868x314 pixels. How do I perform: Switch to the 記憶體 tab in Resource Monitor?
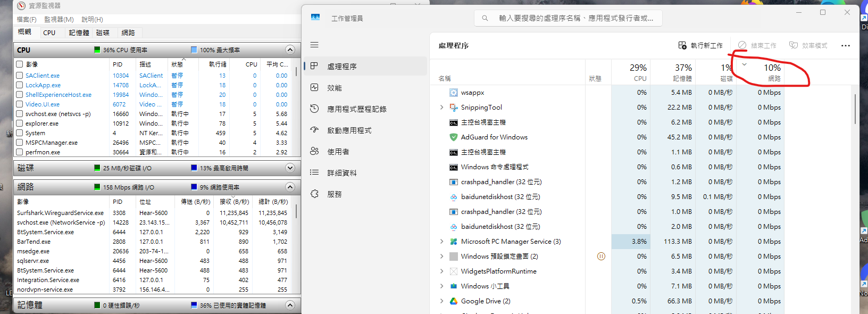(x=79, y=33)
